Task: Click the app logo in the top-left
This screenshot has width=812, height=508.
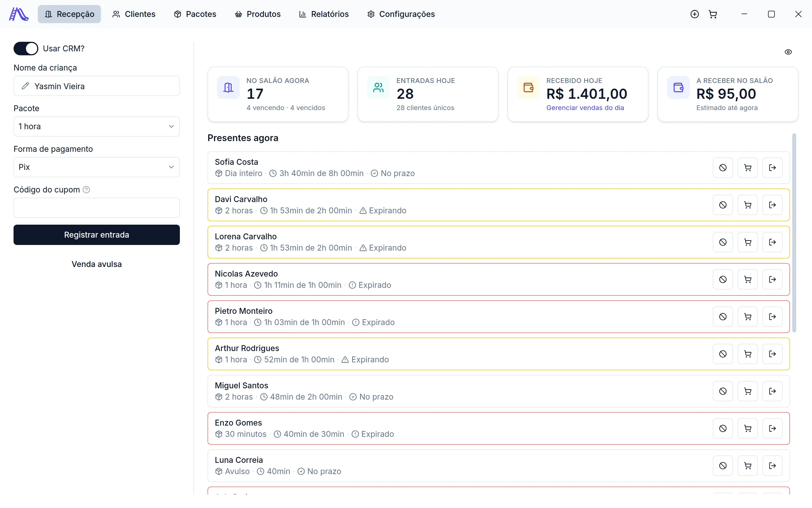Action: coord(18,14)
